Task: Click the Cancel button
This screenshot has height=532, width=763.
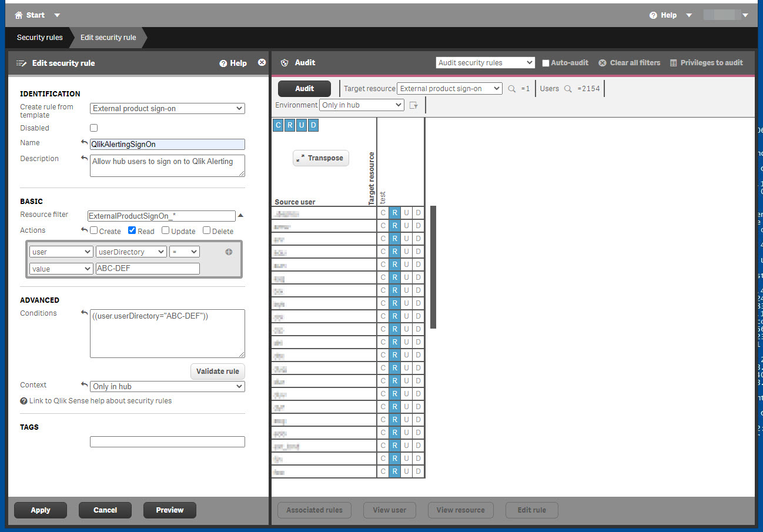Action: point(105,510)
